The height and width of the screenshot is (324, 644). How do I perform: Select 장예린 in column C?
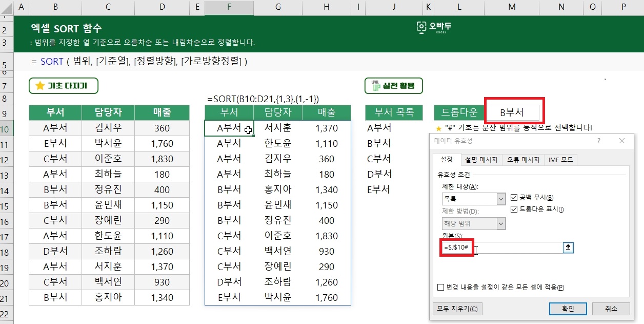click(108, 220)
